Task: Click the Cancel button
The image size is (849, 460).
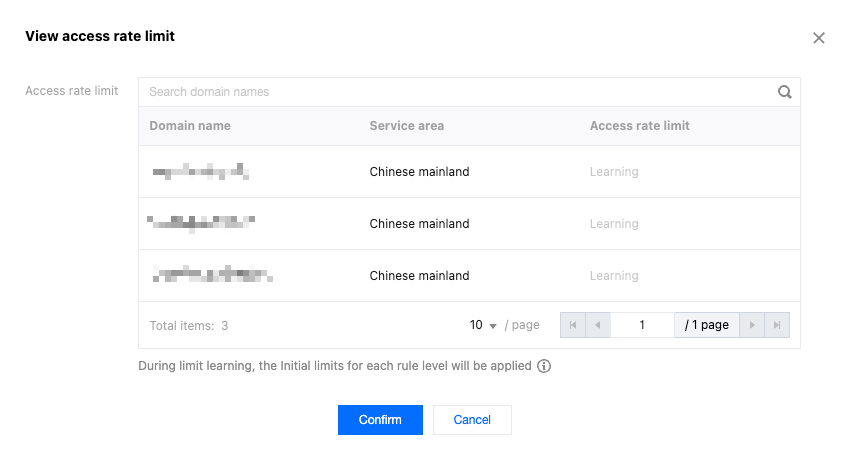Action: (472, 420)
